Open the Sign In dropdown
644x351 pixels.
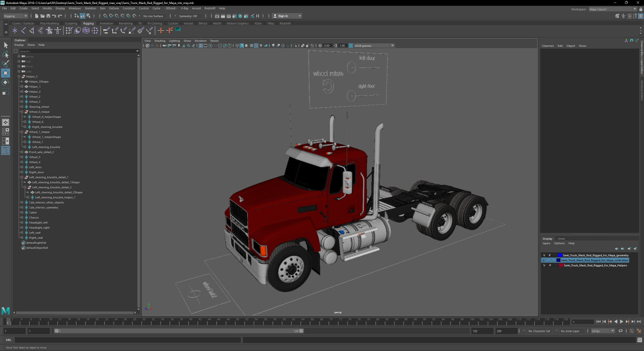tap(287, 16)
